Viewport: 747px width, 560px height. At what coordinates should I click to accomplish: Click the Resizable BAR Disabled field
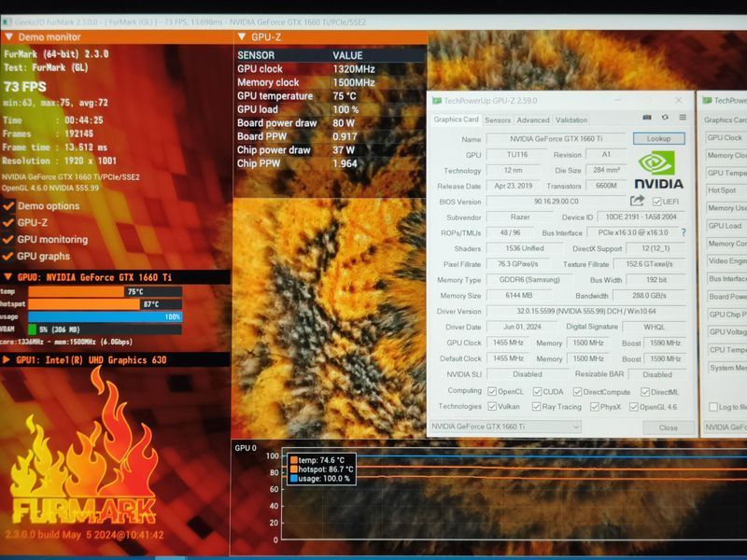[657, 374]
